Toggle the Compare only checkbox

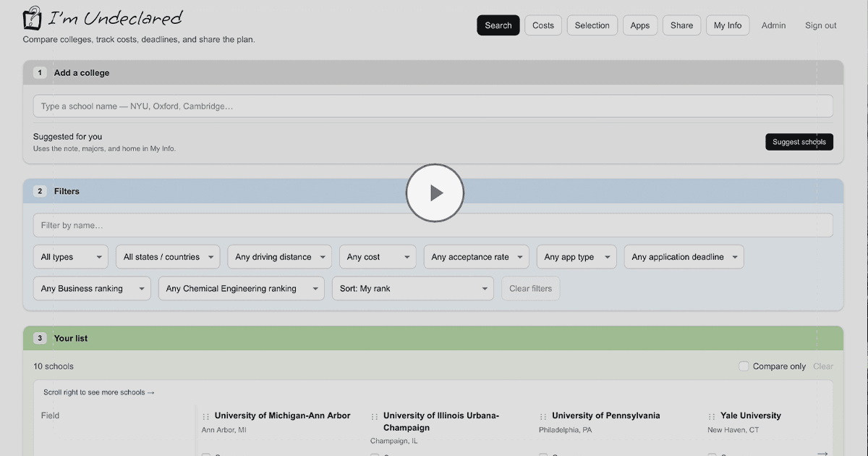(x=744, y=366)
